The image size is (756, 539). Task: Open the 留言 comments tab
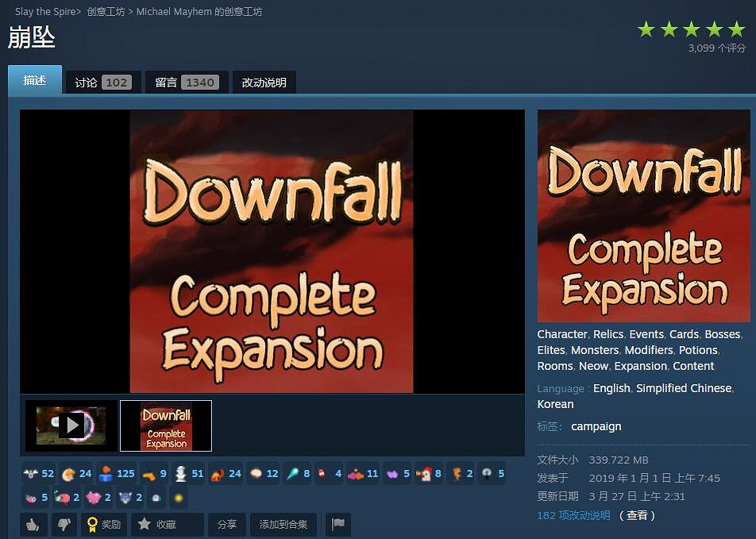tap(186, 83)
